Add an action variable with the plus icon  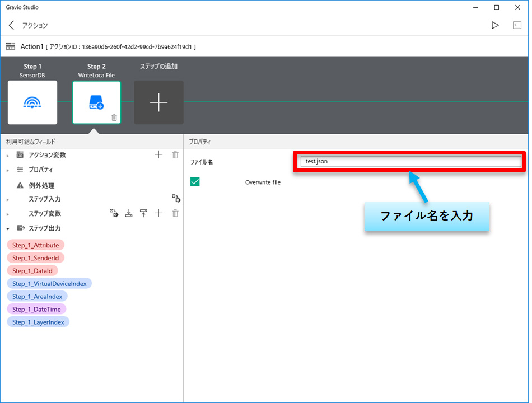pos(158,154)
